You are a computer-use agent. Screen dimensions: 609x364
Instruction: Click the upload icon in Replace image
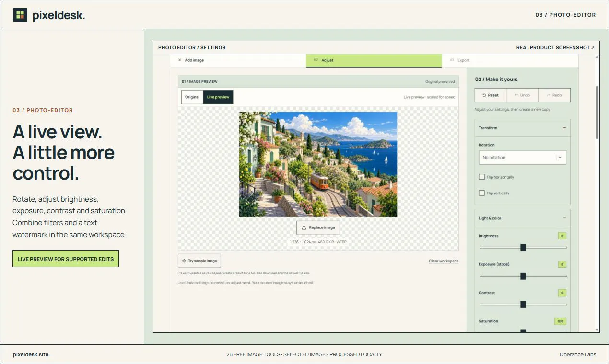[x=304, y=227]
